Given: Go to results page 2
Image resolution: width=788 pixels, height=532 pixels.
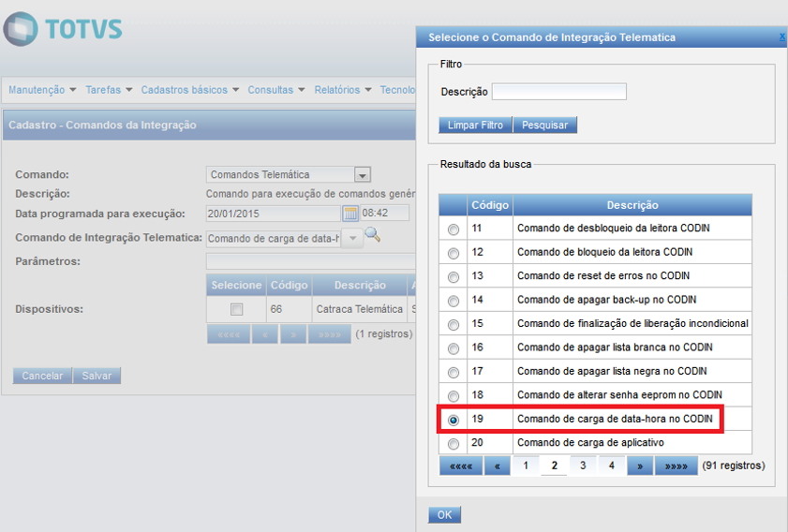Looking at the screenshot, I should 555,465.
